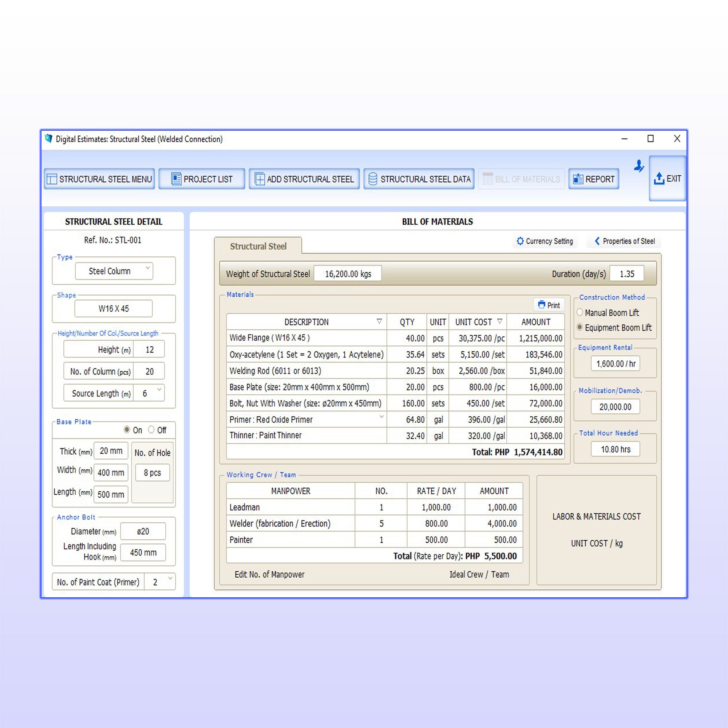Open Structural Steel Data
Viewport: 728px width, 728px height.
point(419,179)
